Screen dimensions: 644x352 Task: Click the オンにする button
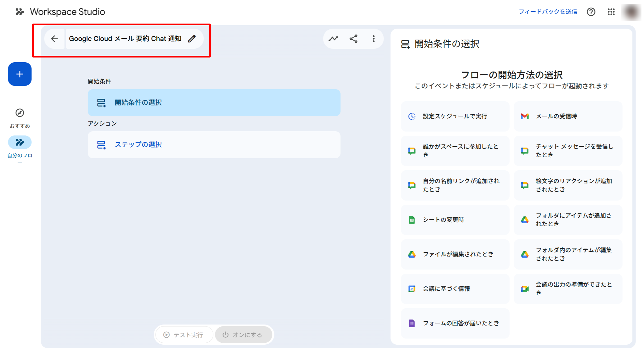(243, 335)
